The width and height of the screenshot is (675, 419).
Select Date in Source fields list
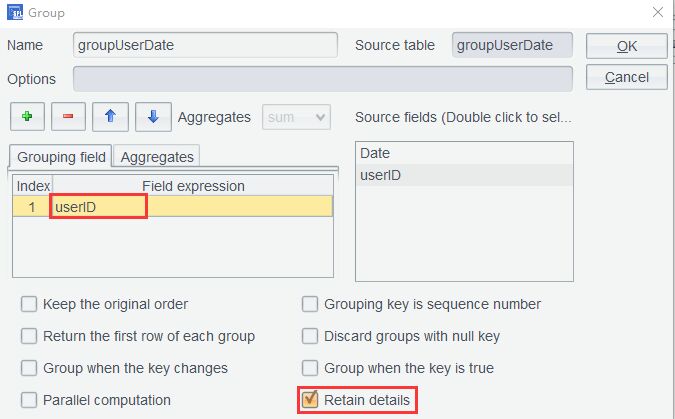[x=375, y=154]
